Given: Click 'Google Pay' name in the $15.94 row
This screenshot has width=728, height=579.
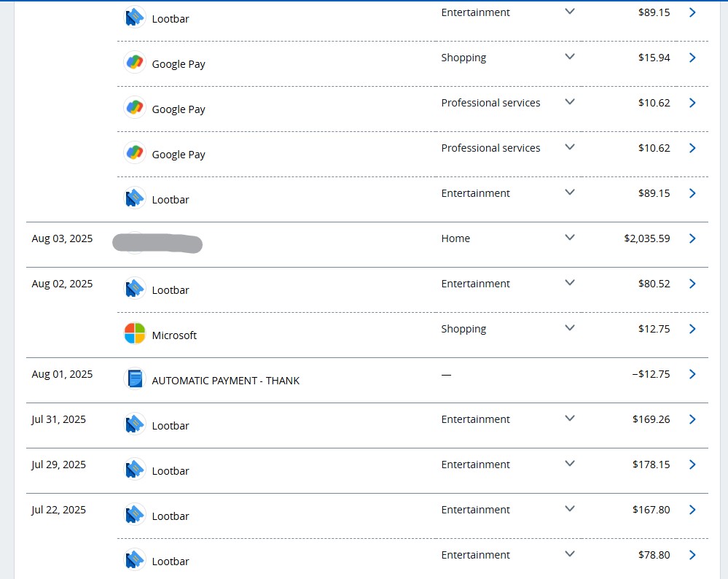Looking at the screenshot, I should 179,64.
